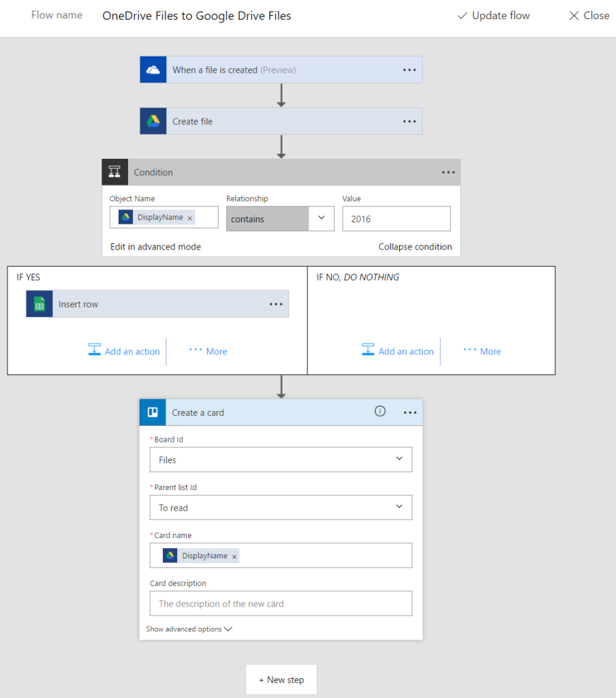The width and height of the screenshot is (616, 698).
Task: Open ellipsis menu for Insert row action
Action: [276, 304]
